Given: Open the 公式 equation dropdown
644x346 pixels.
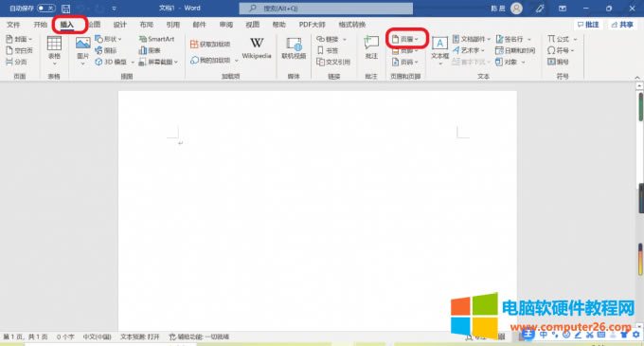Looking at the screenshot, I should tap(562, 39).
